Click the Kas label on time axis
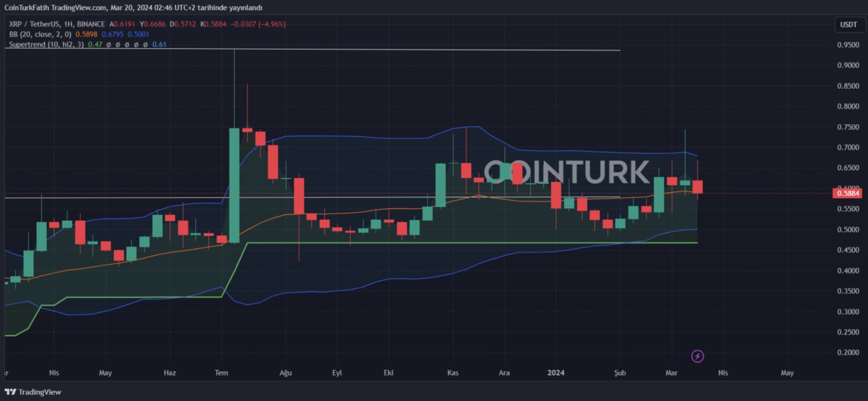Viewport: 868px width, 401px height. point(454,373)
